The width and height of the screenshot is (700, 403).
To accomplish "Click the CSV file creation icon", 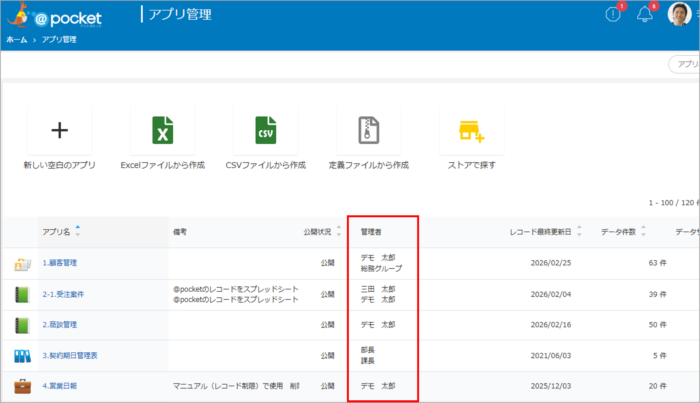I will tap(265, 131).
